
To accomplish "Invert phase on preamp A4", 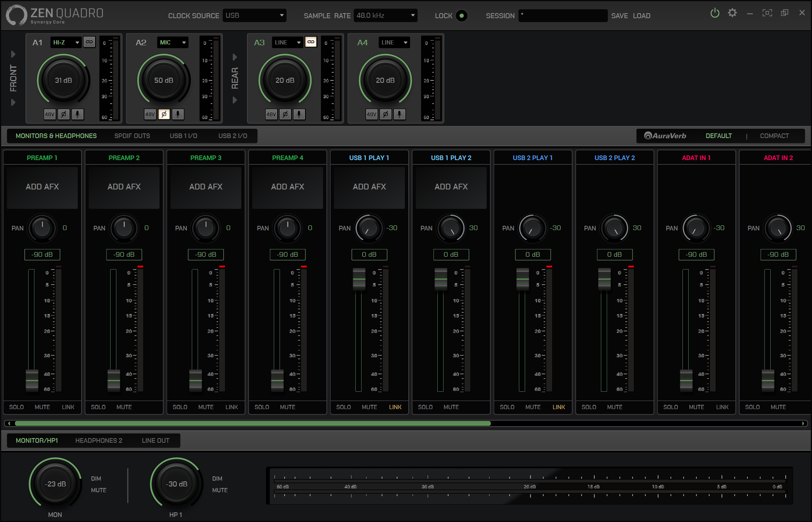I will (x=386, y=114).
